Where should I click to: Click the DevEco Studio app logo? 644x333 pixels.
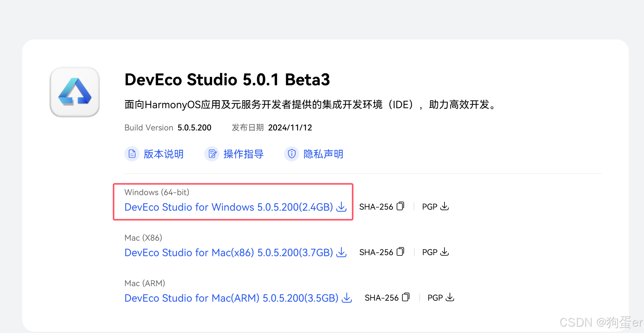[x=74, y=92]
